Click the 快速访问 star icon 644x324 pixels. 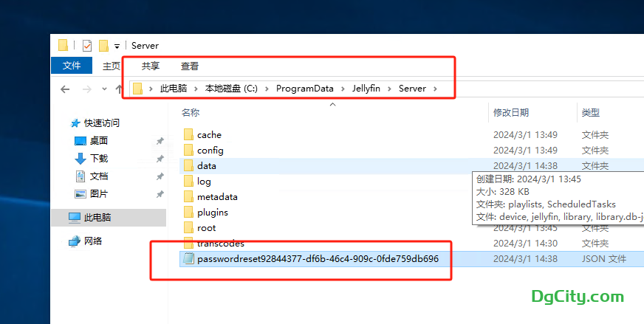[75, 123]
